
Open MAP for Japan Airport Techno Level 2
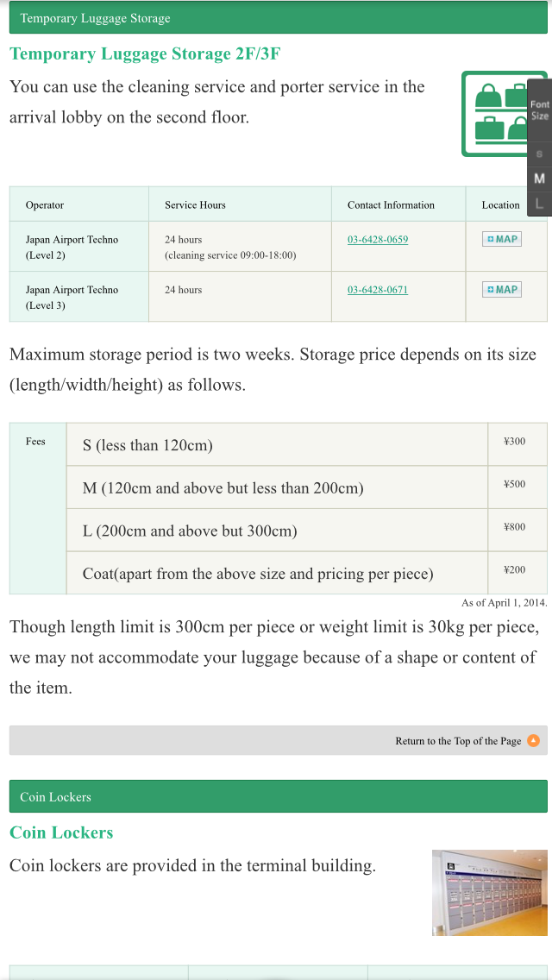502,239
